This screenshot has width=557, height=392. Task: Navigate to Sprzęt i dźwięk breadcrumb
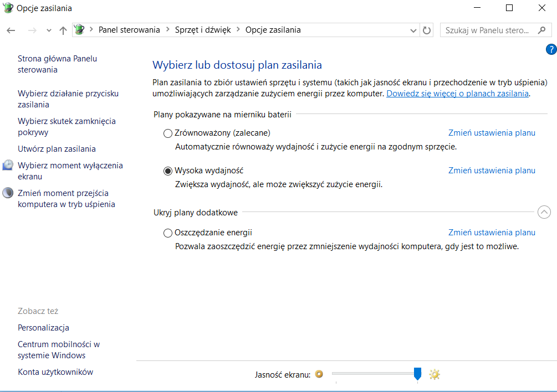tap(203, 29)
